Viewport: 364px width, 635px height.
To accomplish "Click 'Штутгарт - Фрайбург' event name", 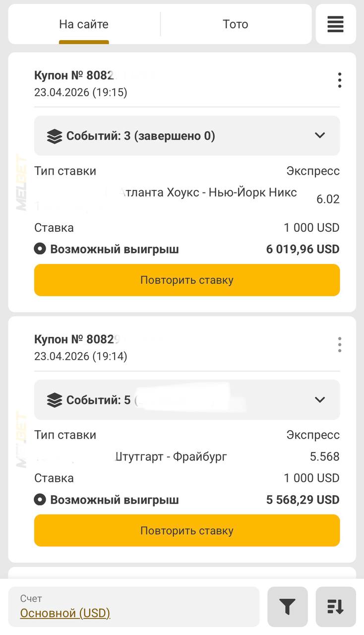I will point(171,456).
